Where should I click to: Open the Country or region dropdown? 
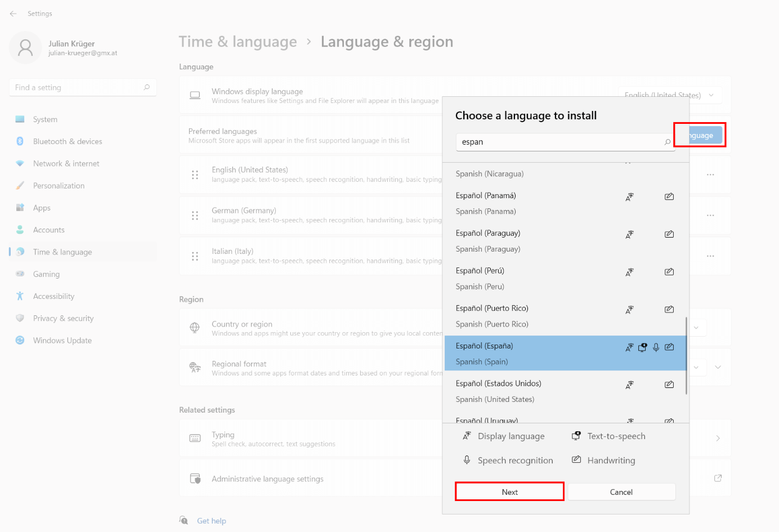coord(696,327)
